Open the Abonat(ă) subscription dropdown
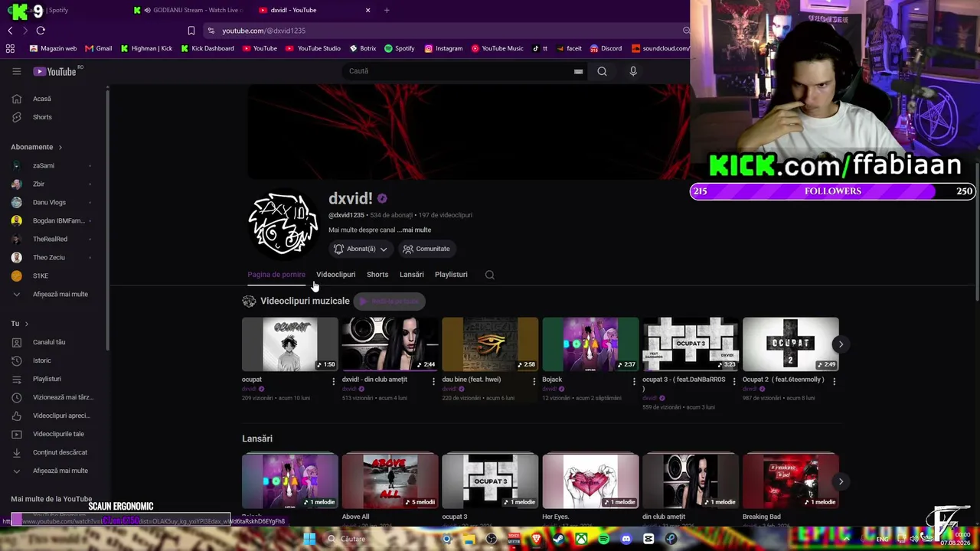The height and width of the screenshot is (551, 980). (361, 249)
